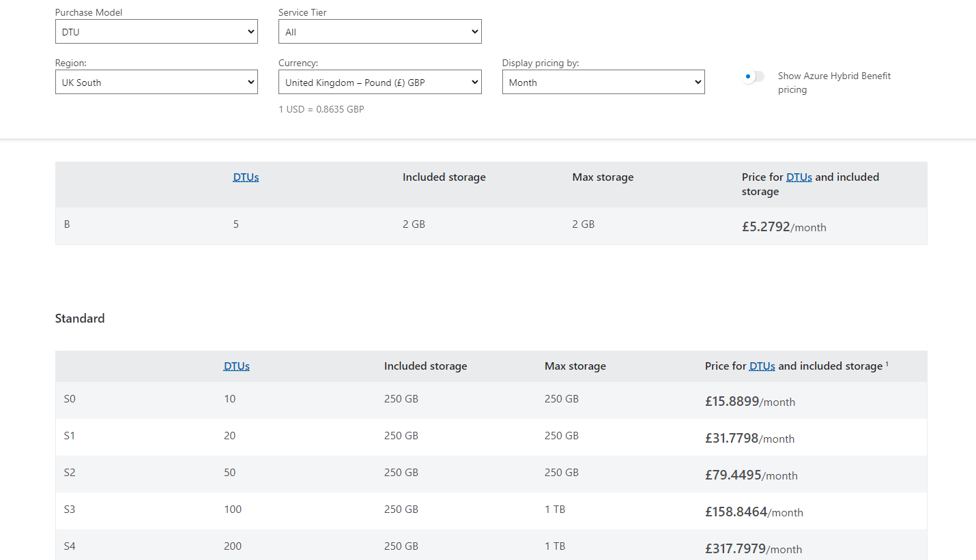Open the Region dropdown showing UK South
Screen dimensions: 976x560
pos(156,82)
